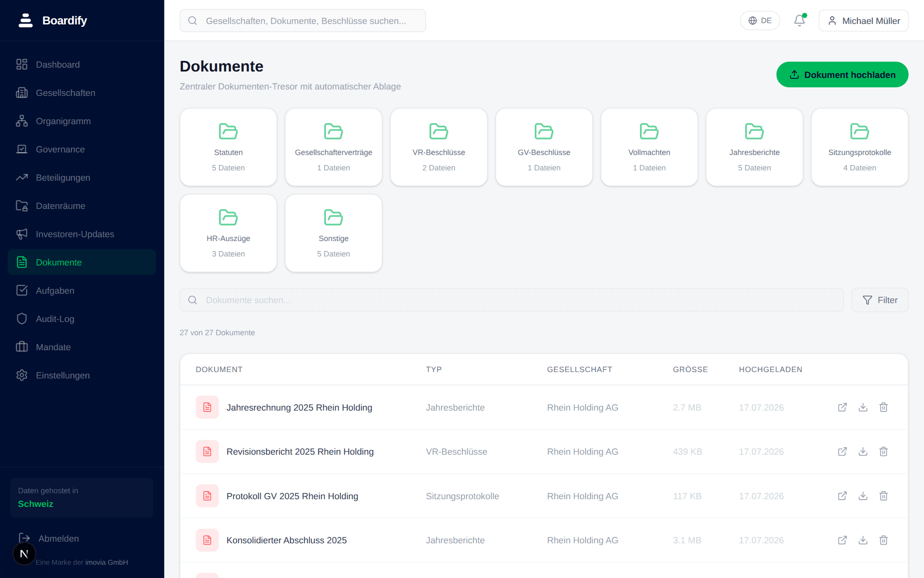
Task: Click the Gesellschafterverträge folder icon
Action: (x=334, y=131)
